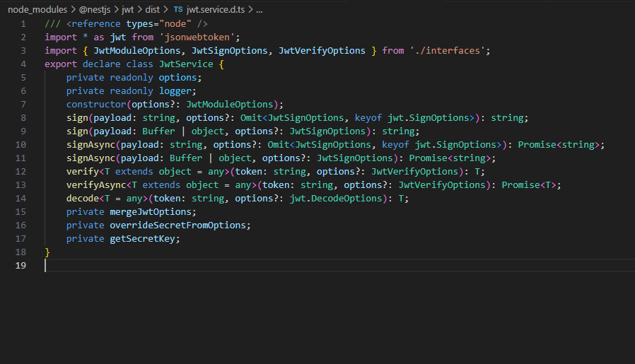Open jwt.service.d.ts breadcrumb file
The width and height of the screenshot is (635, 364).
216,10
